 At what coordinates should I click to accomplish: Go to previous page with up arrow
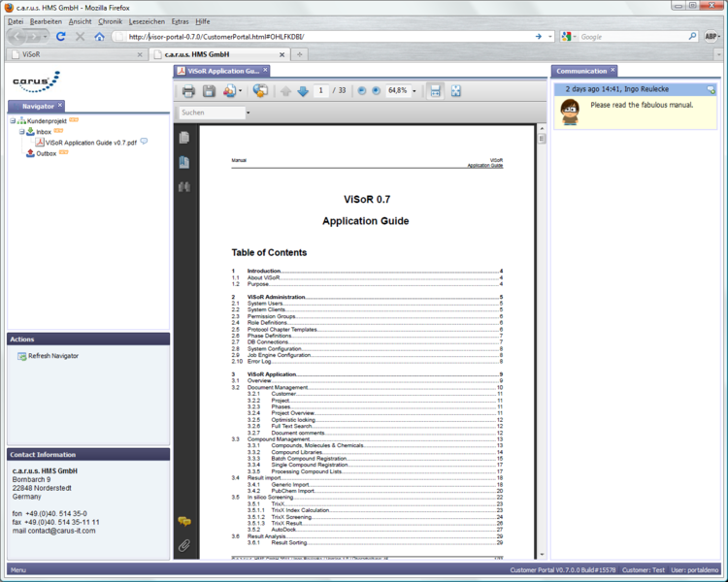(x=285, y=91)
